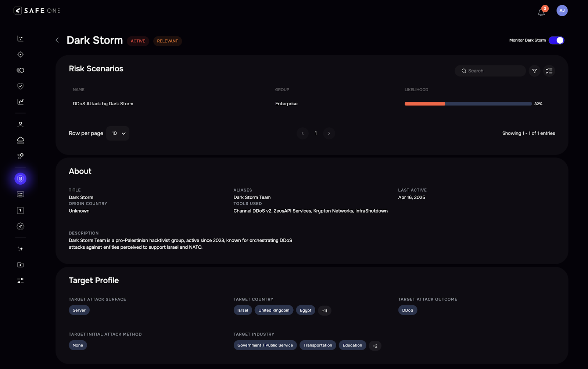The image size is (588, 369).
Task: Select the crosshair targeting icon in sidebar
Action: tap(20, 54)
